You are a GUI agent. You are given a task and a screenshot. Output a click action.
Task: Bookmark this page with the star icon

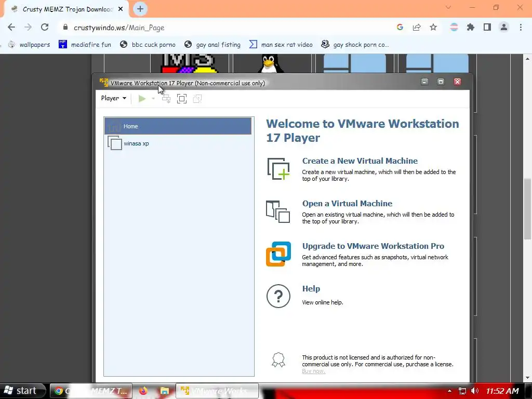click(x=433, y=28)
